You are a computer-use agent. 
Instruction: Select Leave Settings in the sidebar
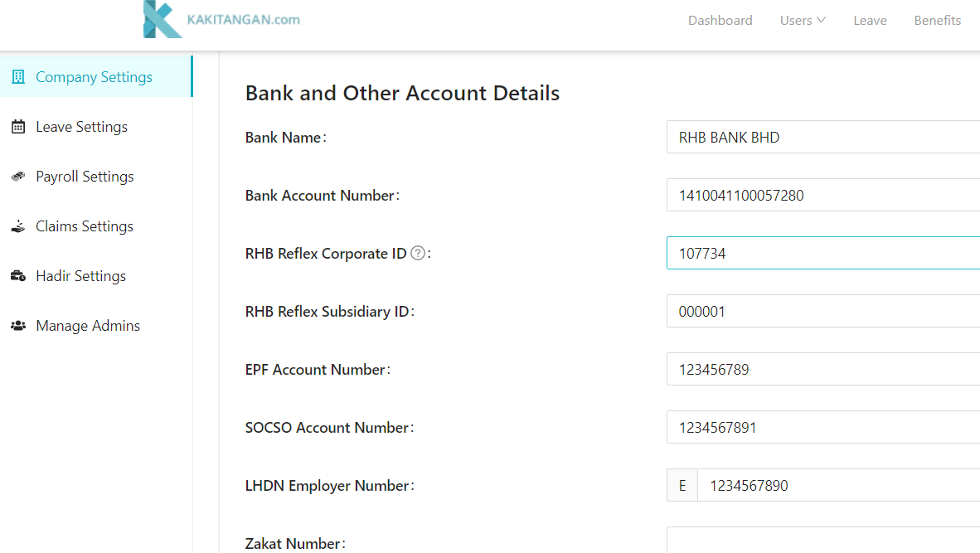click(x=81, y=125)
